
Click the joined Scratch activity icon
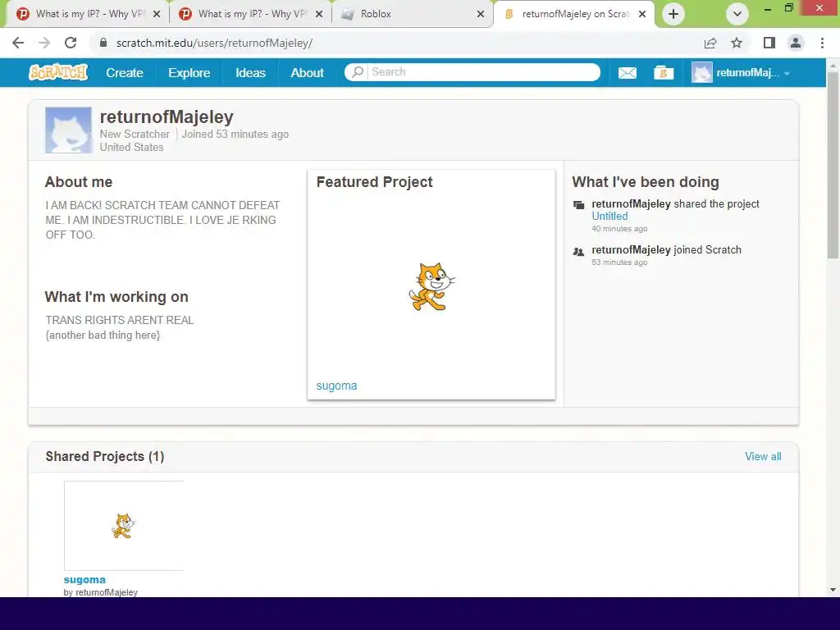(578, 251)
